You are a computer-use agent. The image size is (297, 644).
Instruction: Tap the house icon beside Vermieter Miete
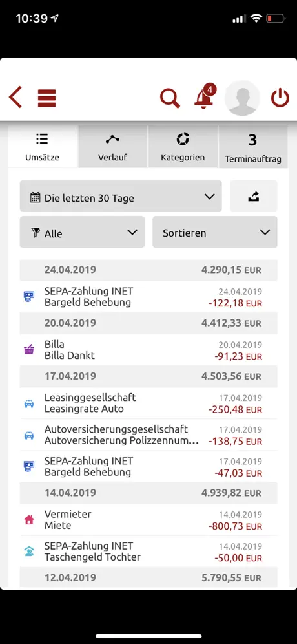coord(28,520)
